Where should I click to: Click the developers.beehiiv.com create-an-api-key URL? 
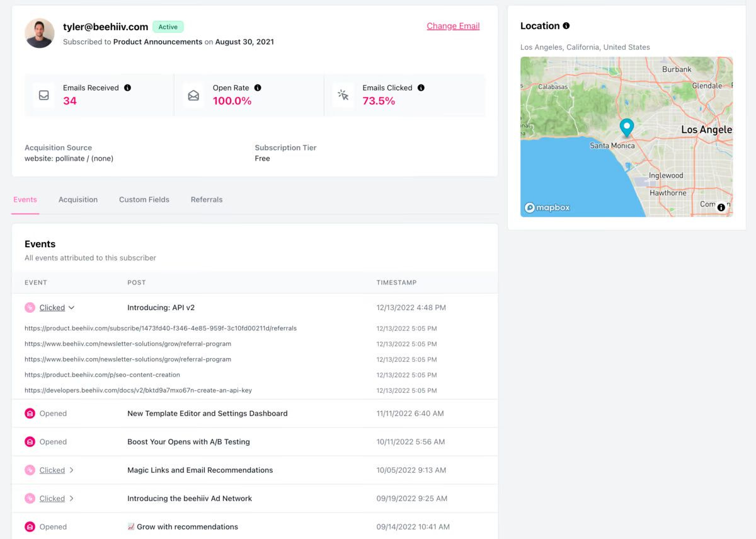click(138, 390)
